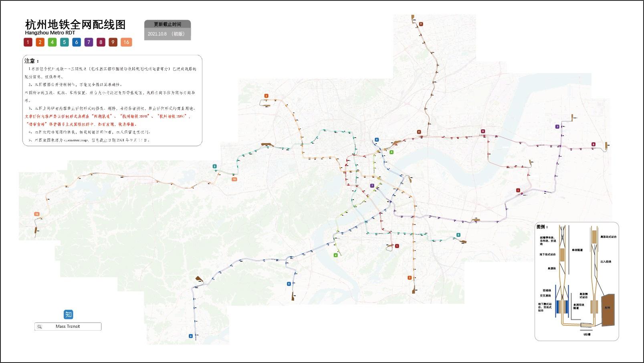Focus the Mass Transit search field

[x=68, y=327]
